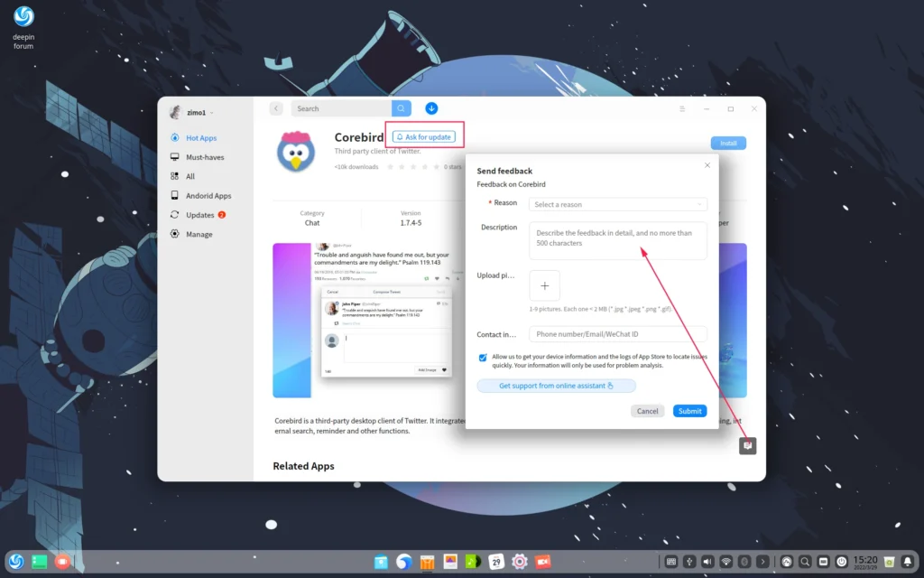The height and width of the screenshot is (578, 924).
Task: Open deepin launcher on the taskbar
Action: tap(16, 562)
